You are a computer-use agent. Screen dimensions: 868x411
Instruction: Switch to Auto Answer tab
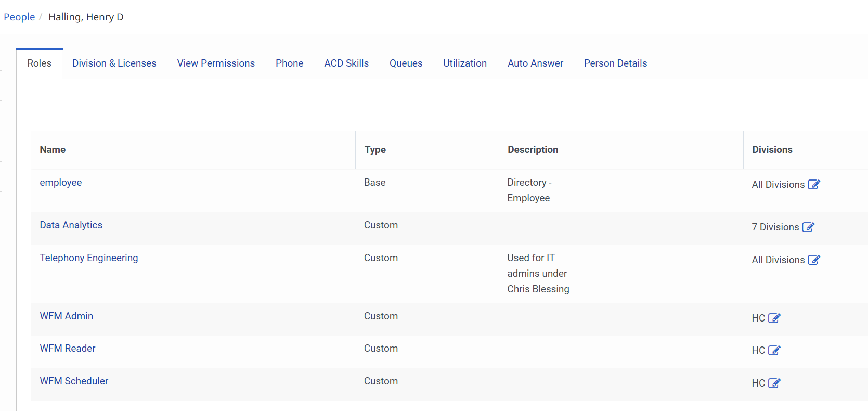[535, 63]
